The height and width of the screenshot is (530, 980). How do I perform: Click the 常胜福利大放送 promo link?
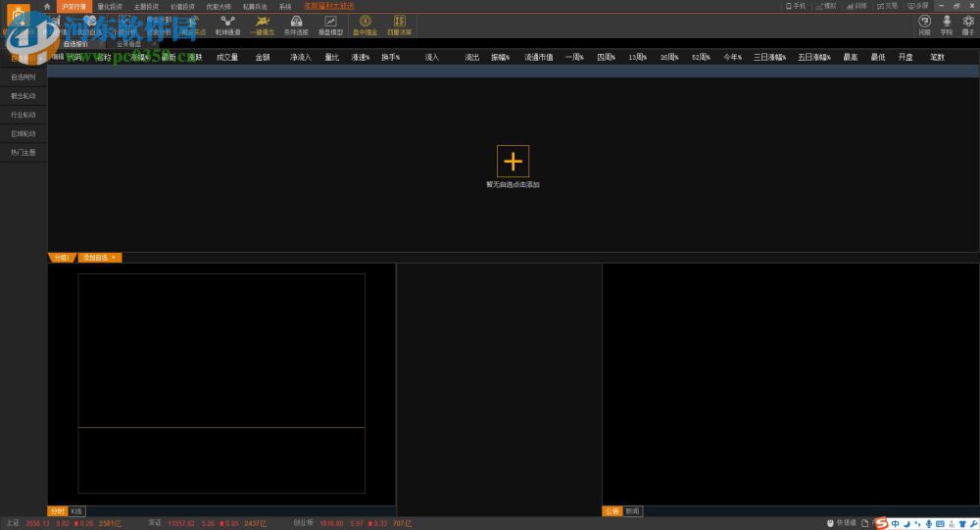[x=328, y=6]
